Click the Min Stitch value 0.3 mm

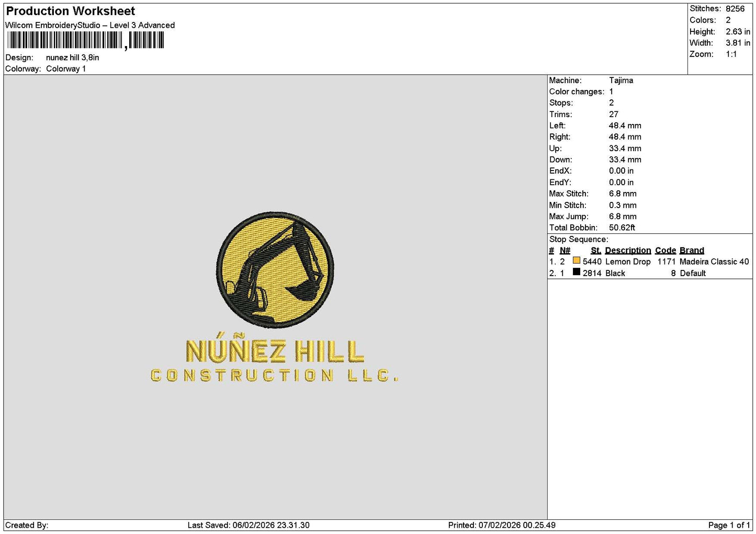(623, 206)
